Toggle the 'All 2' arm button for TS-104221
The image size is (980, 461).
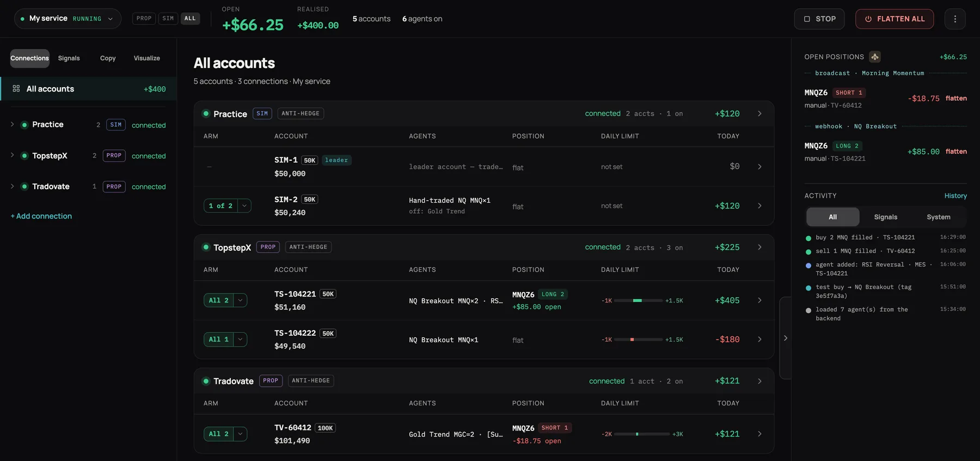[219, 300]
